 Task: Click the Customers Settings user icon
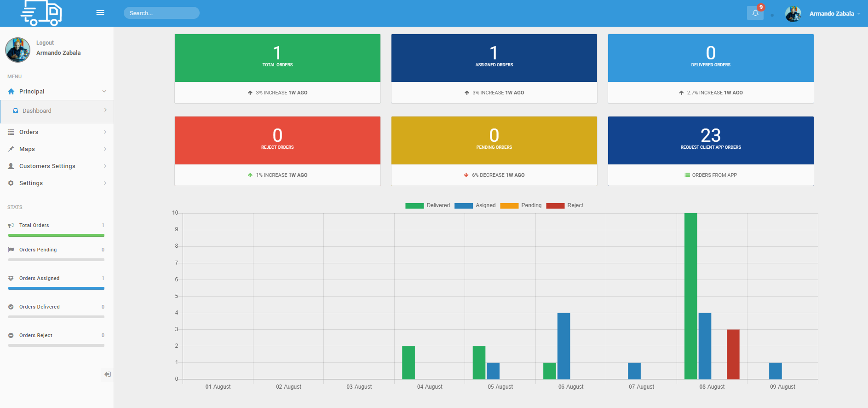pyautogui.click(x=11, y=166)
